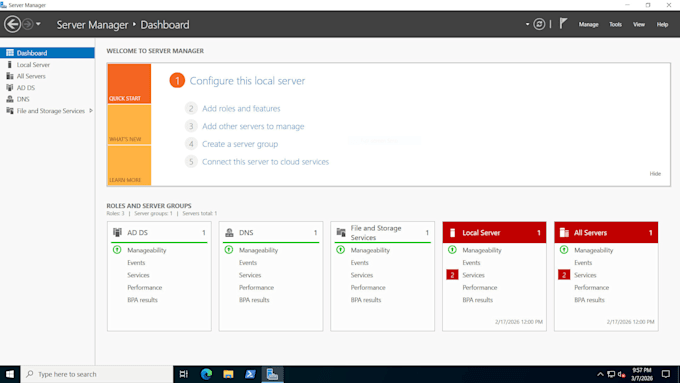The width and height of the screenshot is (680, 383).
Task: Click the AD DS tile header icon
Action: (x=117, y=232)
